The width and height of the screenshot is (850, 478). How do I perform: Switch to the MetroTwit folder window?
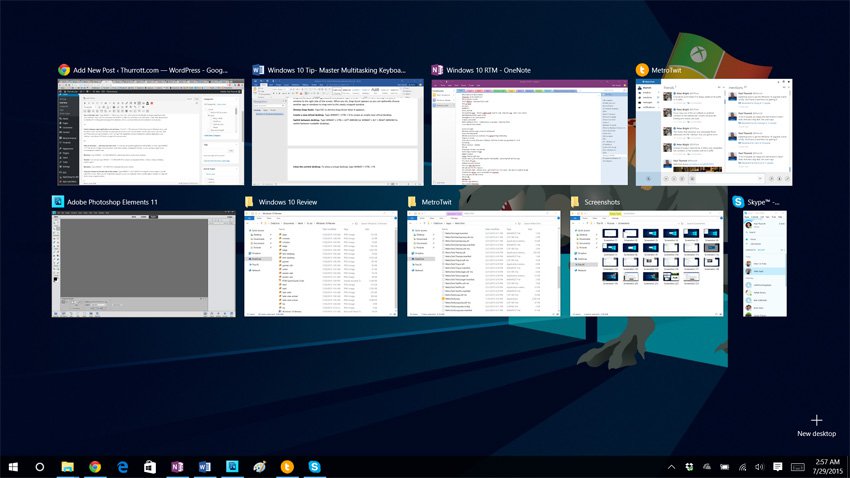coord(484,264)
